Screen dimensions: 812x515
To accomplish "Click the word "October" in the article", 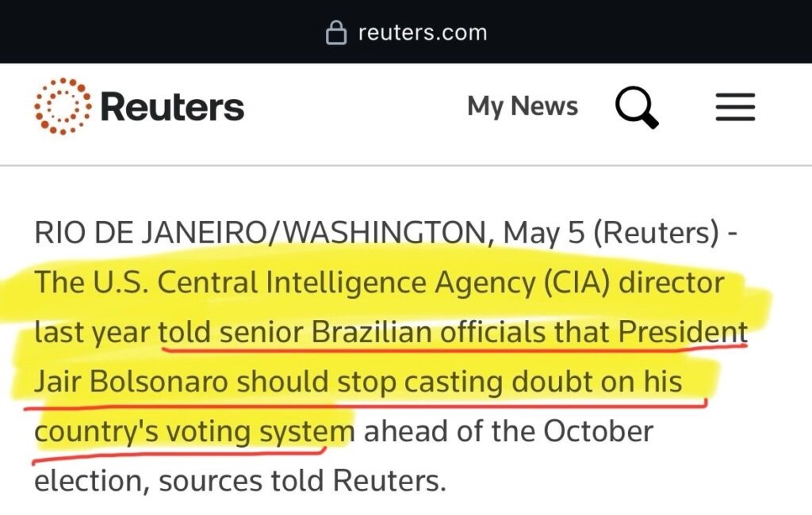I will [597, 432].
